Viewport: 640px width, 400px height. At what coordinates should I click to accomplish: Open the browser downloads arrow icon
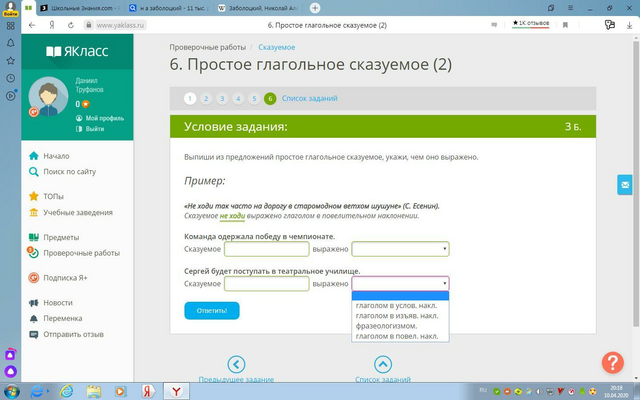click(629, 25)
